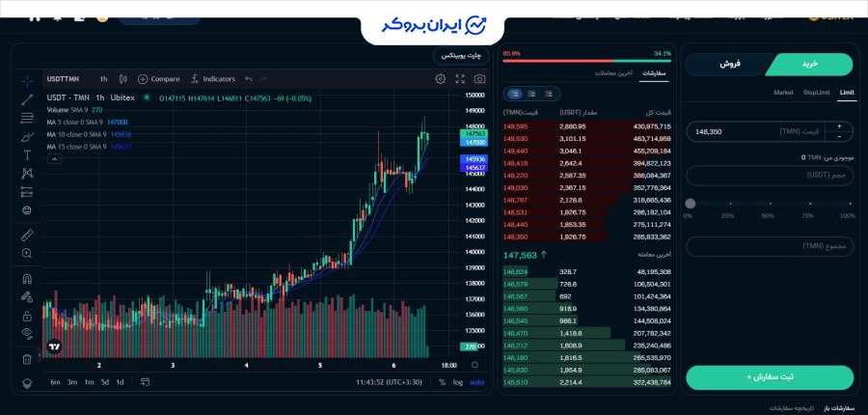Open the chart patterns tool
868x415 pixels.
27,174
